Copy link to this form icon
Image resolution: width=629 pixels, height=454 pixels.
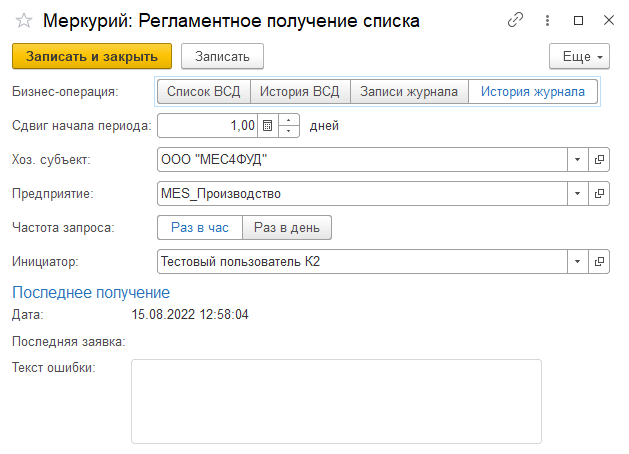[x=516, y=21]
